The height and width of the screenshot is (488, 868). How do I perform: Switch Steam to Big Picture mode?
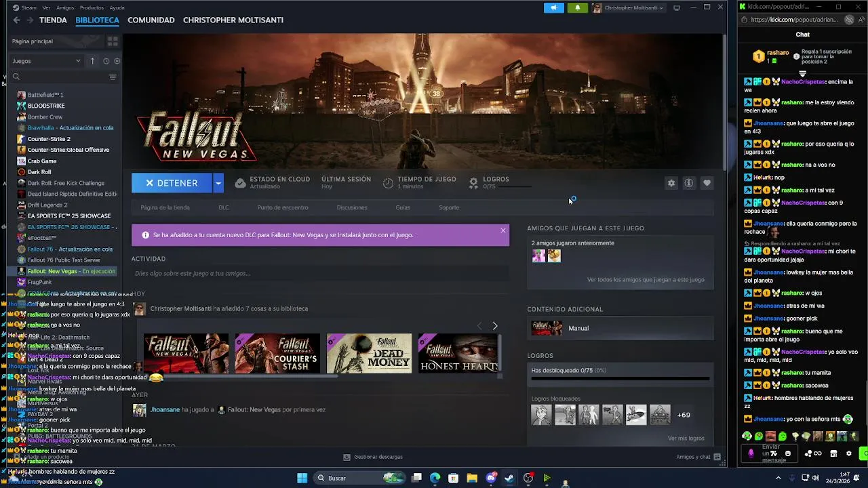coord(676,7)
